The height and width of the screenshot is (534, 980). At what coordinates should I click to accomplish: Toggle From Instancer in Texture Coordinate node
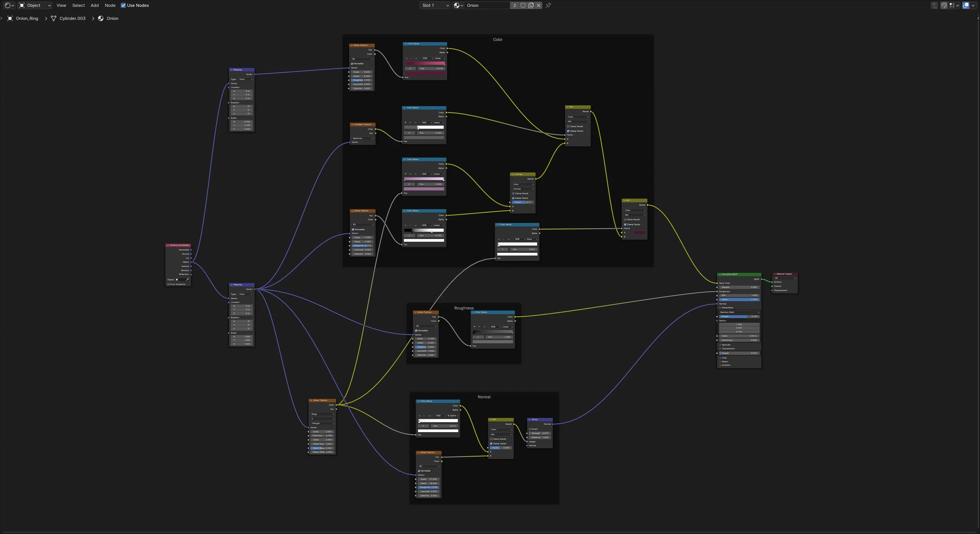(x=168, y=284)
